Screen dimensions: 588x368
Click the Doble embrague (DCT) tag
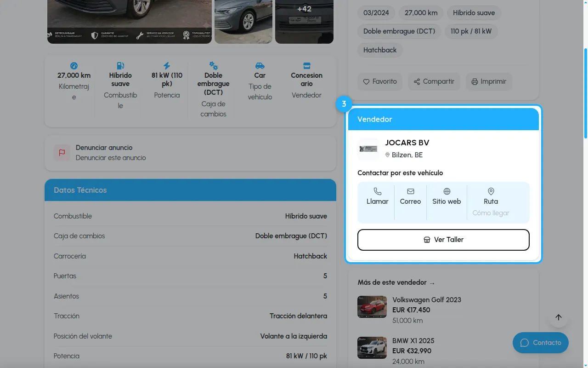[x=399, y=31]
